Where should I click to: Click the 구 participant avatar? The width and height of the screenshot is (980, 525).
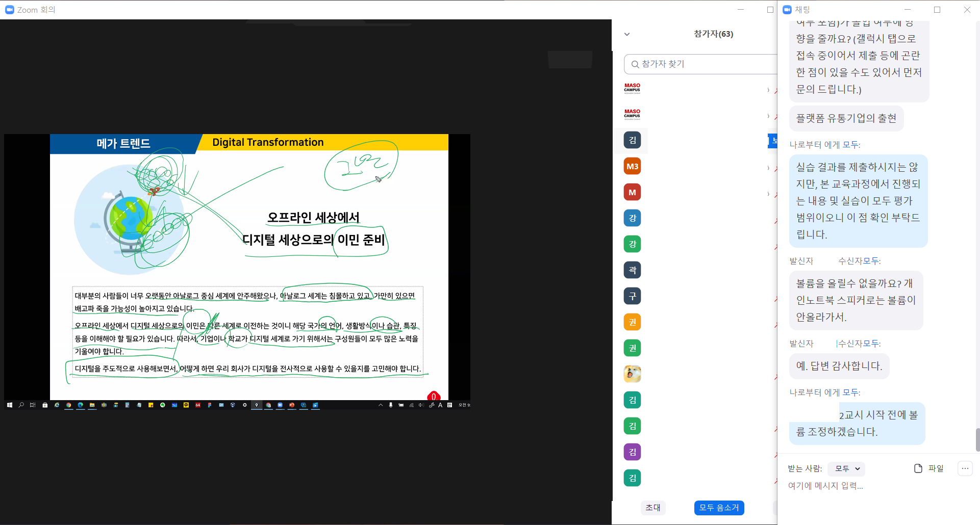[632, 296]
